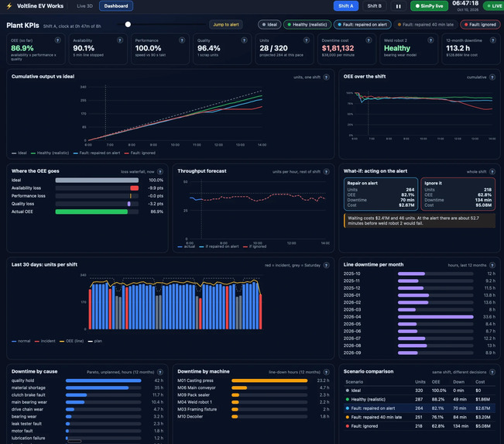This screenshot has height=444, width=504.
Task: Click the shift clock slider handle
Action: (x=128, y=25)
